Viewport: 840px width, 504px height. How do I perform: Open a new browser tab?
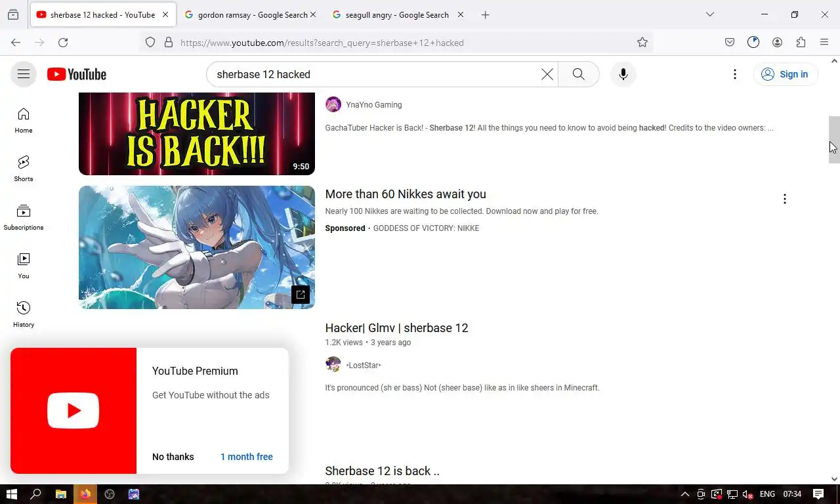click(485, 14)
